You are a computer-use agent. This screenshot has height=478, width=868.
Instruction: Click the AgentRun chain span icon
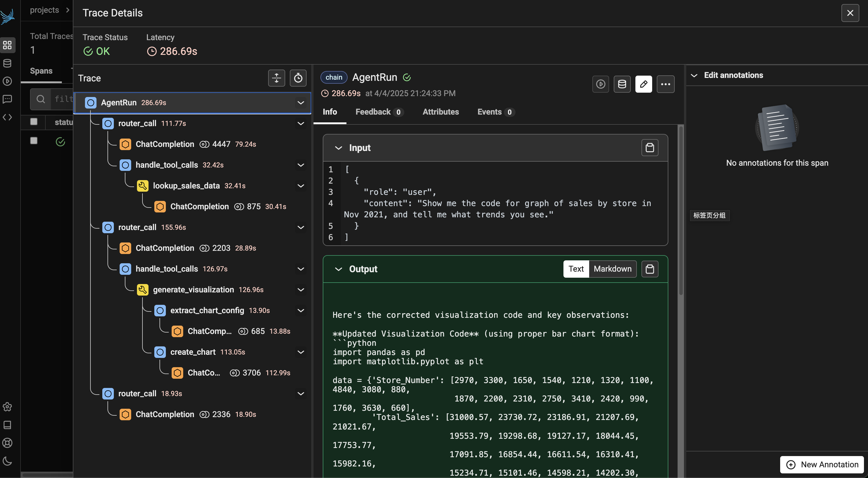pos(91,103)
